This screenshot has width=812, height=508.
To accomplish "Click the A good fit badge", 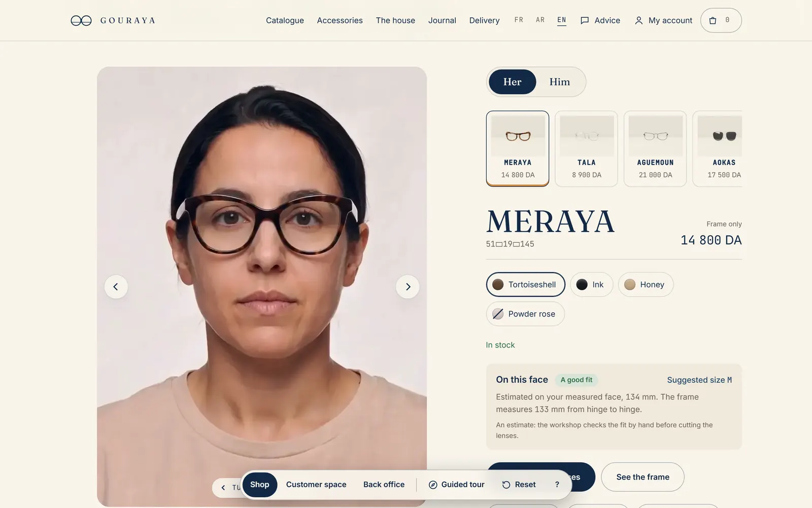I will [x=577, y=380].
